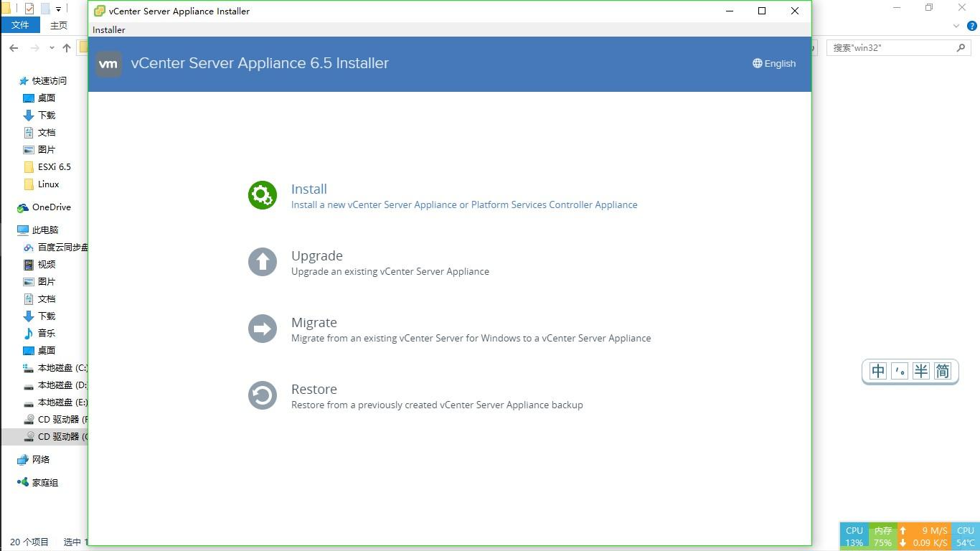
Task: Click 'Install a new vCenter Server Appliance' description
Action: click(x=464, y=204)
